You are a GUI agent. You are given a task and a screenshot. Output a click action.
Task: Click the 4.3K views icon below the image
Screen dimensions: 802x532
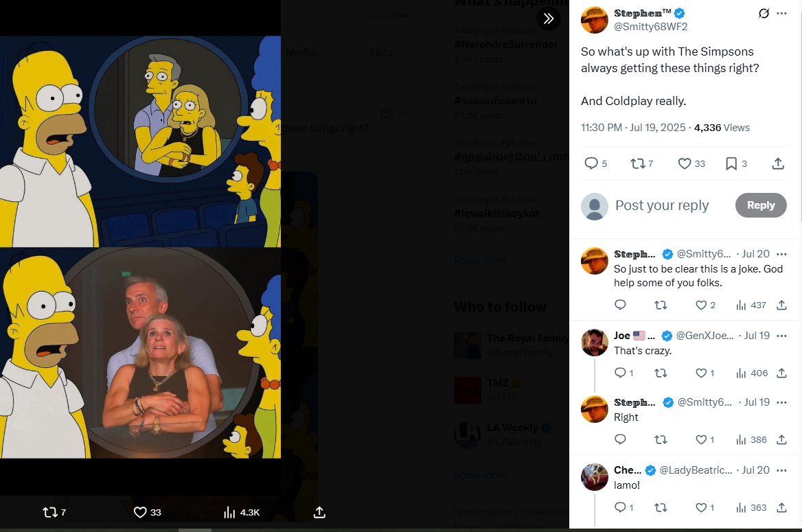pos(230,512)
